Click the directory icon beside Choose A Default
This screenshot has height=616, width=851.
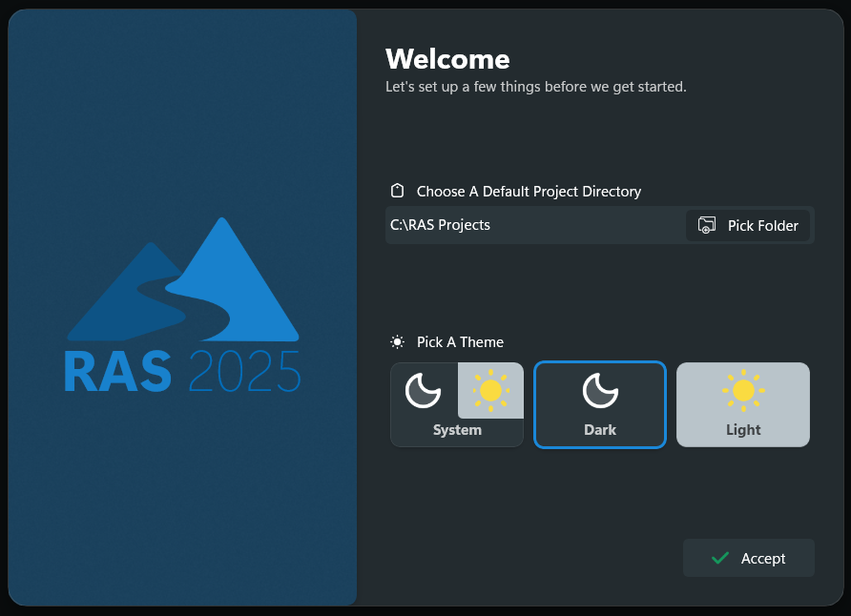tap(398, 191)
